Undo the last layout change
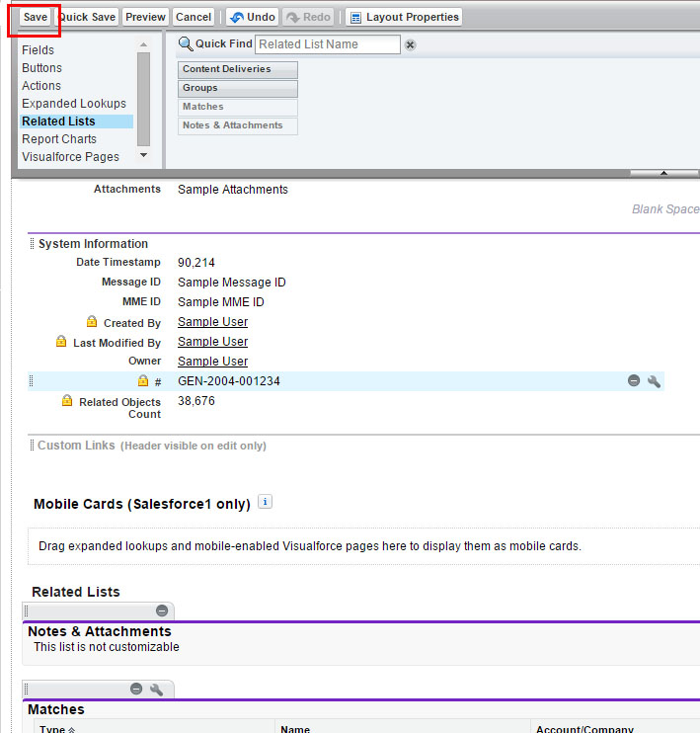This screenshot has height=733, width=700. [x=252, y=17]
